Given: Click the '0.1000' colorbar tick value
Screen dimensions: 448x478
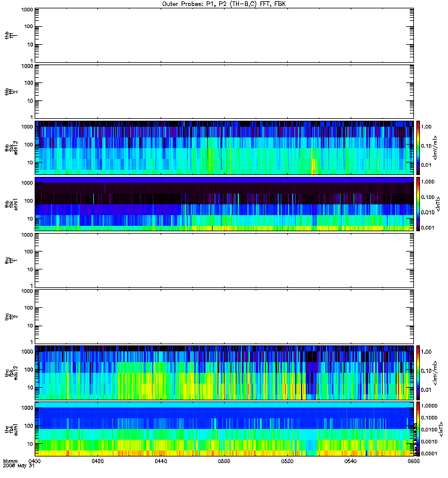Looking at the screenshot, I should click(429, 418).
